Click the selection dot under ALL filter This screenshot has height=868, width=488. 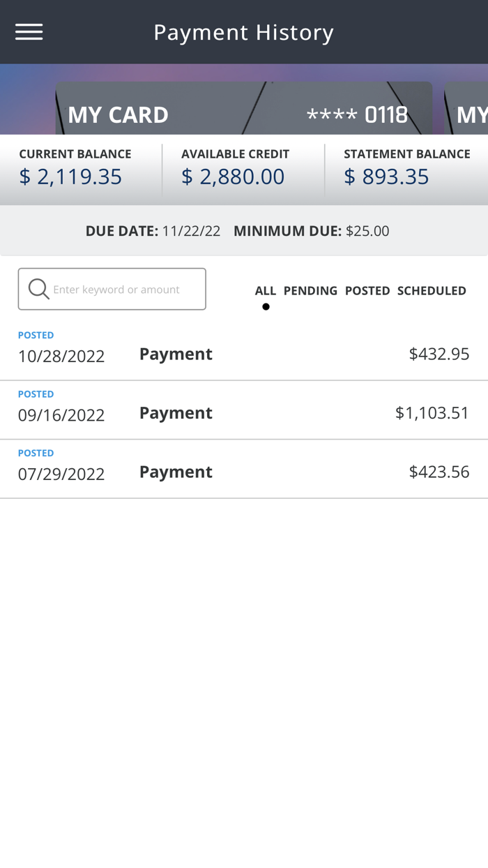coord(266,306)
